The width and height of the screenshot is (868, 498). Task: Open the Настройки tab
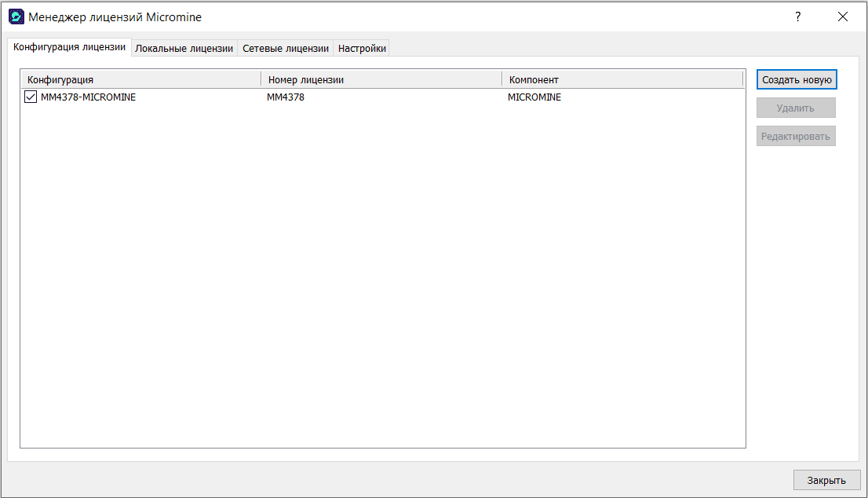coord(362,48)
